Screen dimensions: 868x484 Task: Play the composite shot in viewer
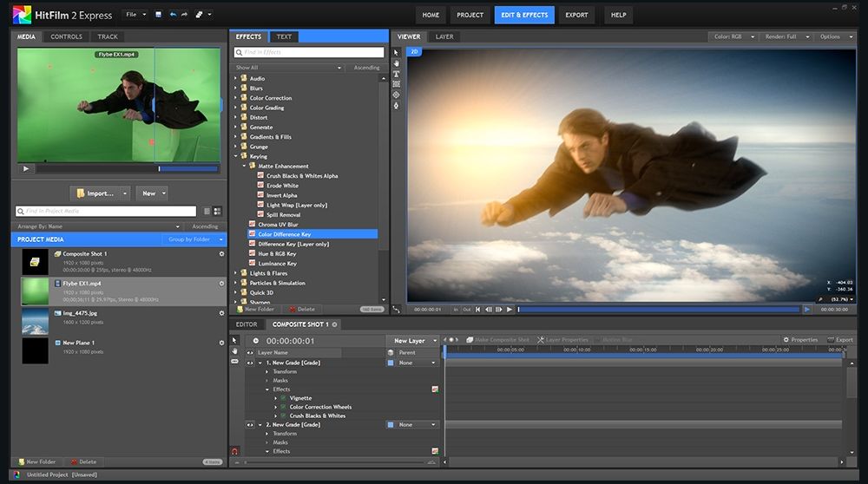[x=510, y=309]
